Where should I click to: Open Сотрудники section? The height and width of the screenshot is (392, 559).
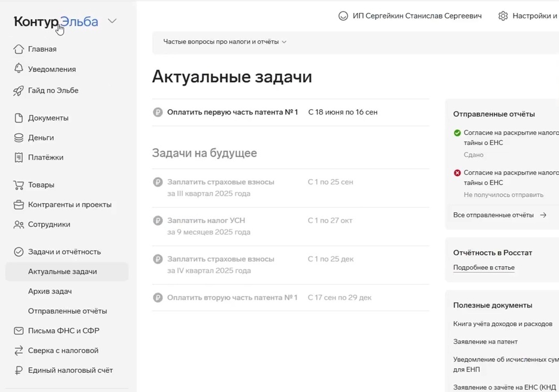pos(49,224)
